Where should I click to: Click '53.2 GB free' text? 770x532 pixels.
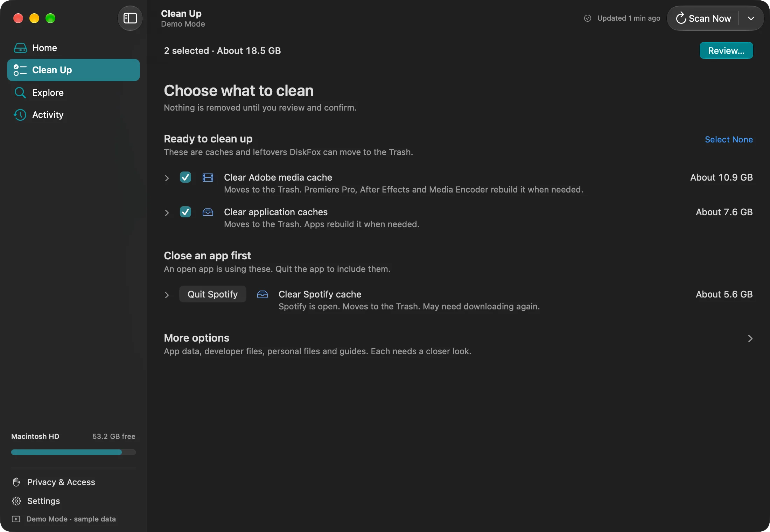[x=114, y=436]
